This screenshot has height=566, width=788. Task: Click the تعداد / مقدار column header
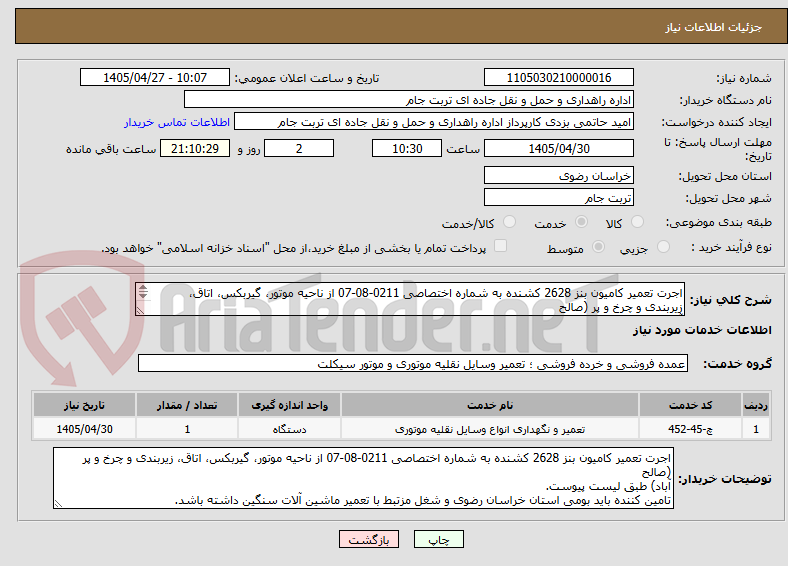(187, 405)
